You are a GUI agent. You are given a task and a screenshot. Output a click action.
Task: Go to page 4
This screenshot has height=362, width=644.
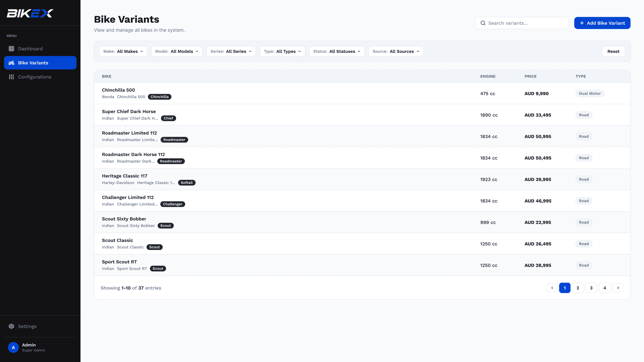click(605, 288)
